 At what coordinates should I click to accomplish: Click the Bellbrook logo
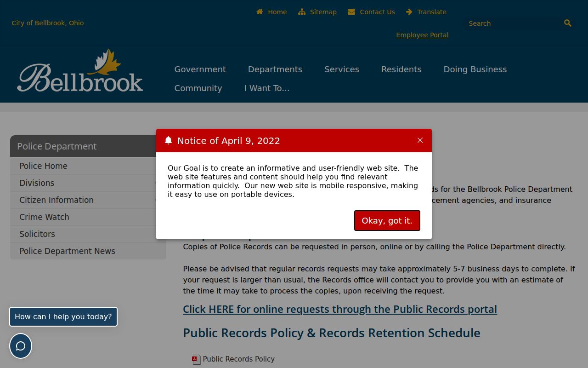pyautogui.click(x=80, y=70)
